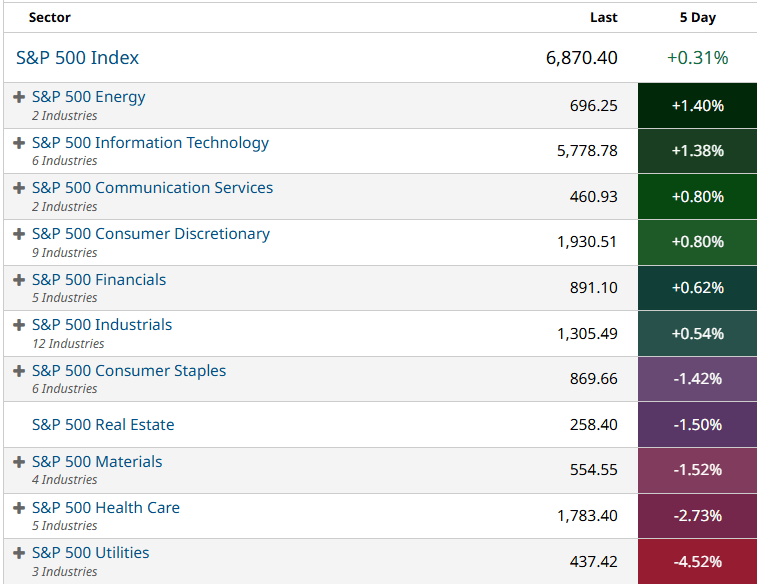Viewport: 757px width, 584px height.
Task: Click plus icon beside Health Care
Action: (19, 508)
